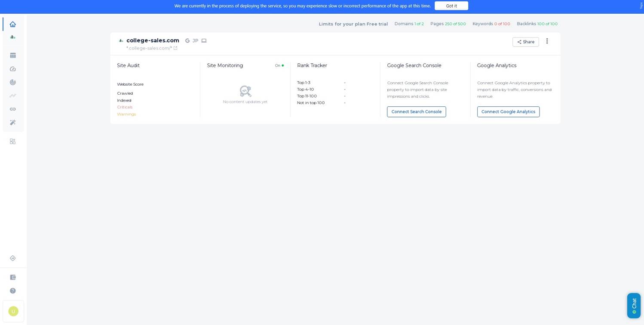Click Limits for your plan Free trial
Viewport: 644px width, 325px height.
[353, 24]
